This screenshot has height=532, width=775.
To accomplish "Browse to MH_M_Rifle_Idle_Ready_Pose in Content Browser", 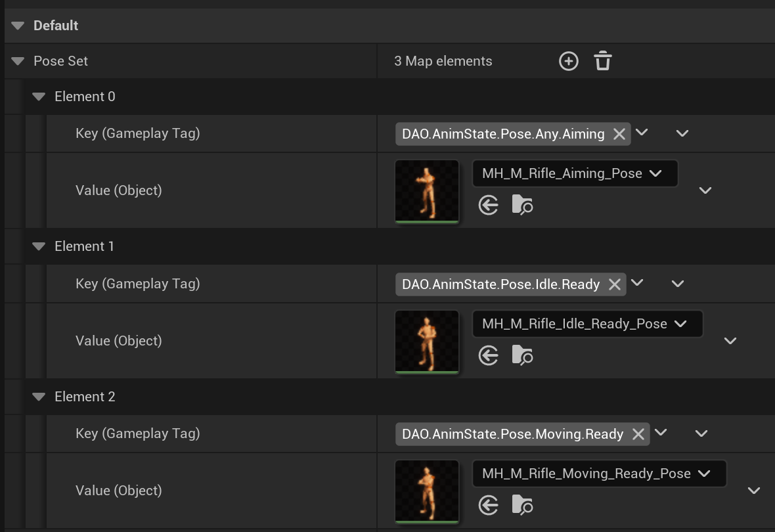I will (522, 355).
